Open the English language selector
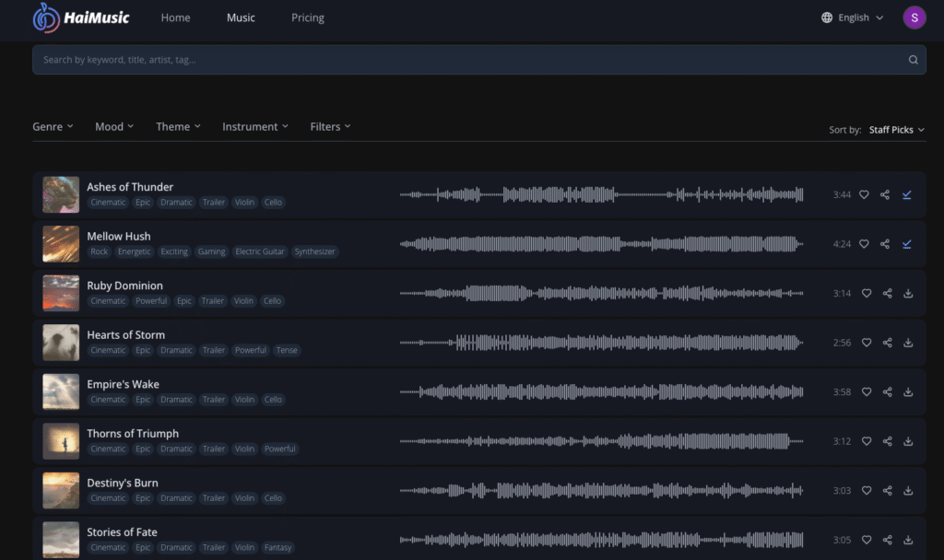This screenshot has height=560, width=944. pyautogui.click(x=853, y=17)
